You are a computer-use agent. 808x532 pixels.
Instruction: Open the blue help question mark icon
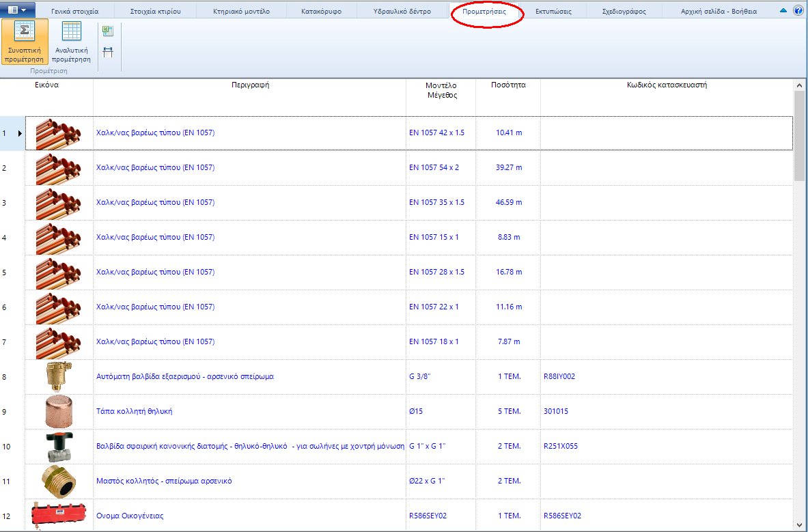tap(797, 11)
